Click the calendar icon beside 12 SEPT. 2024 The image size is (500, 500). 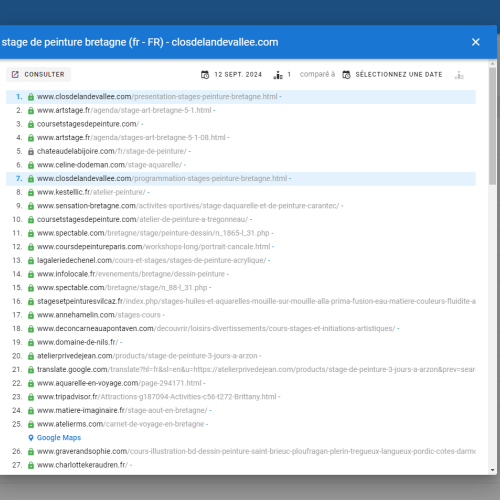[205, 75]
